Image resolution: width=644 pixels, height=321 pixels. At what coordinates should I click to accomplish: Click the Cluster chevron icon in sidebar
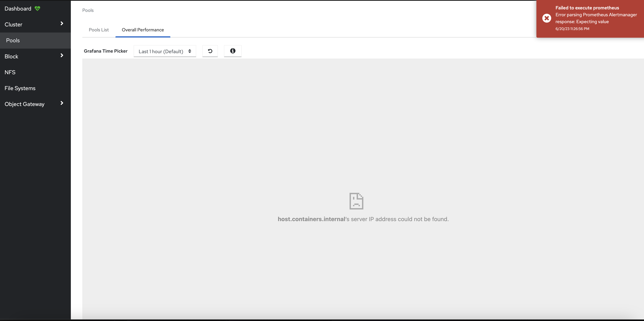pyautogui.click(x=62, y=24)
